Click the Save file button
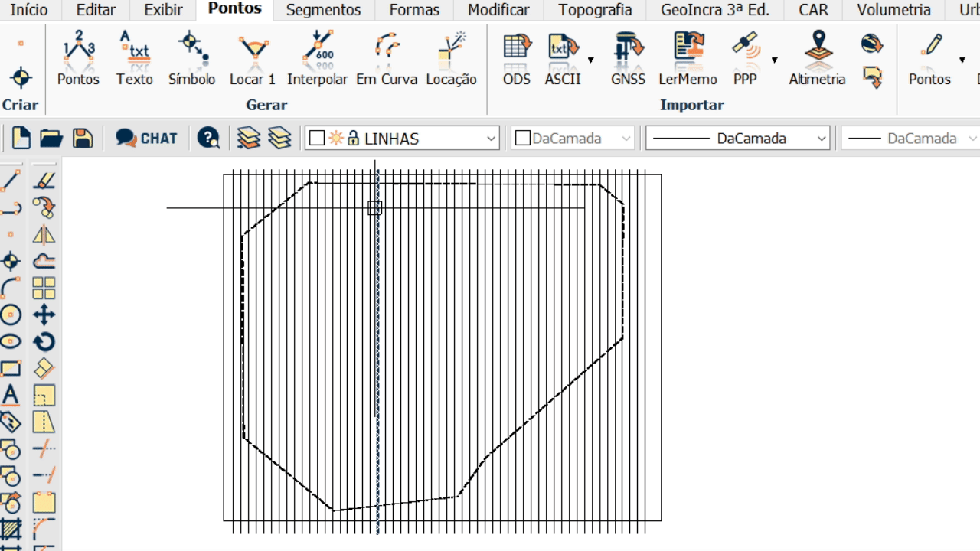Viewport: 980px width, 551px height. click(x=83, y=139)
